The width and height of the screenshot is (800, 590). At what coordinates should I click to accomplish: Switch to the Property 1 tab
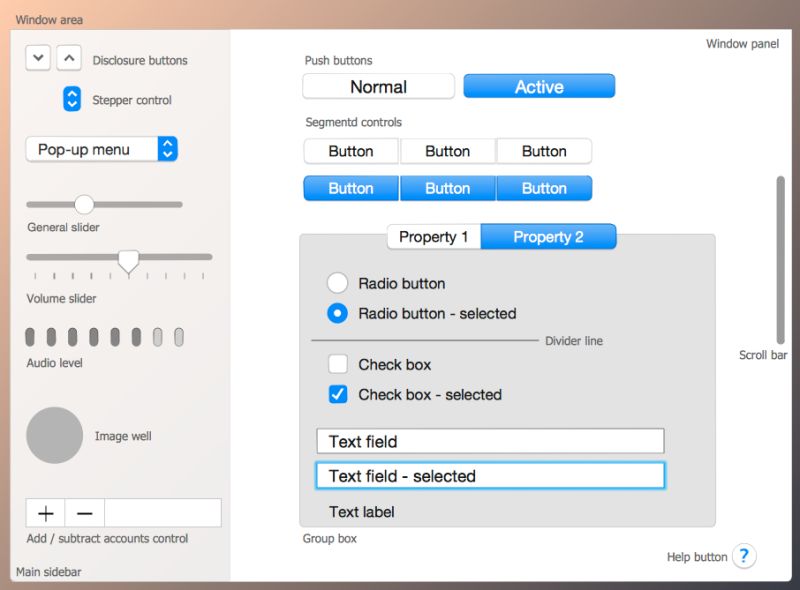[433, 236]
